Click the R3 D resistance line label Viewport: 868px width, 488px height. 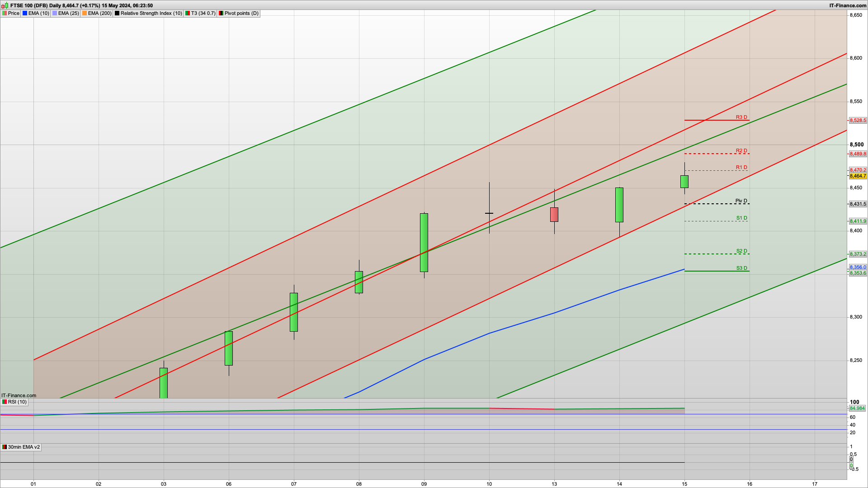click(741, 117)
